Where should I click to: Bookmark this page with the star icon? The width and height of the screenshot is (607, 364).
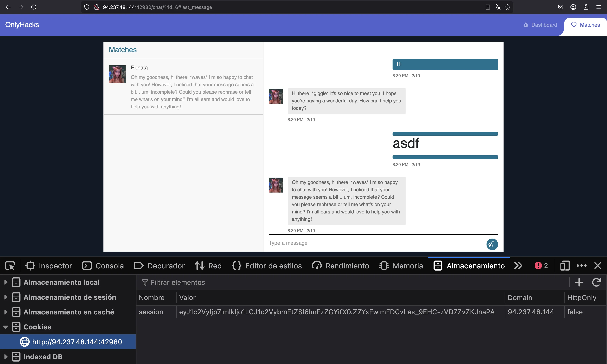(507, 7)
